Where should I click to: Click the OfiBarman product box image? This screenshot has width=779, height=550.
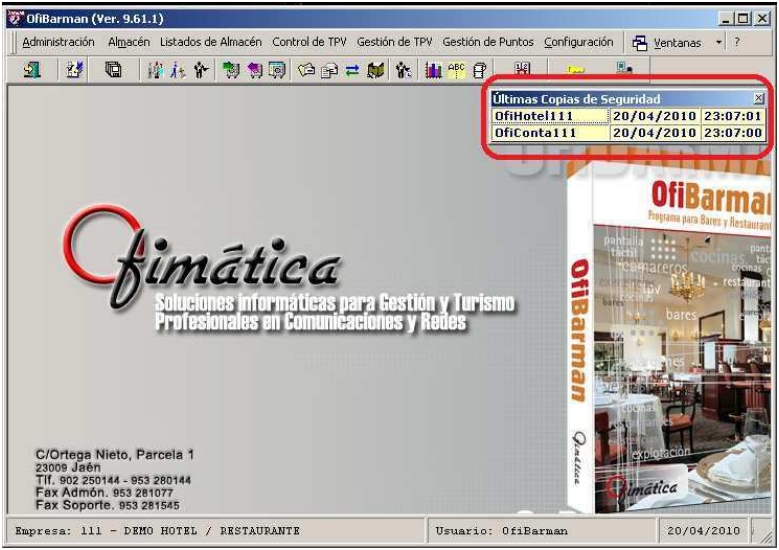[669, 338]
